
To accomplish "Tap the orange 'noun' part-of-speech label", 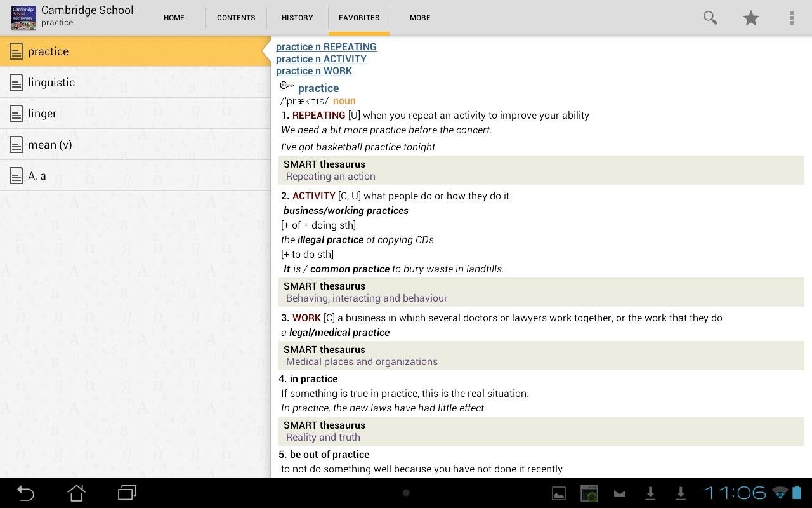I will [x=344, y=101].
